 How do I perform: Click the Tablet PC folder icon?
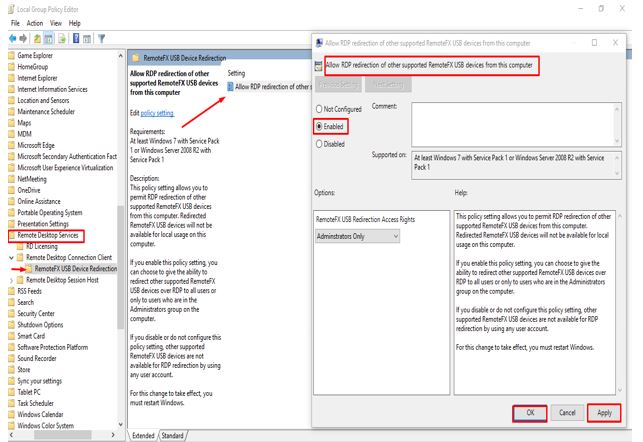12,392
